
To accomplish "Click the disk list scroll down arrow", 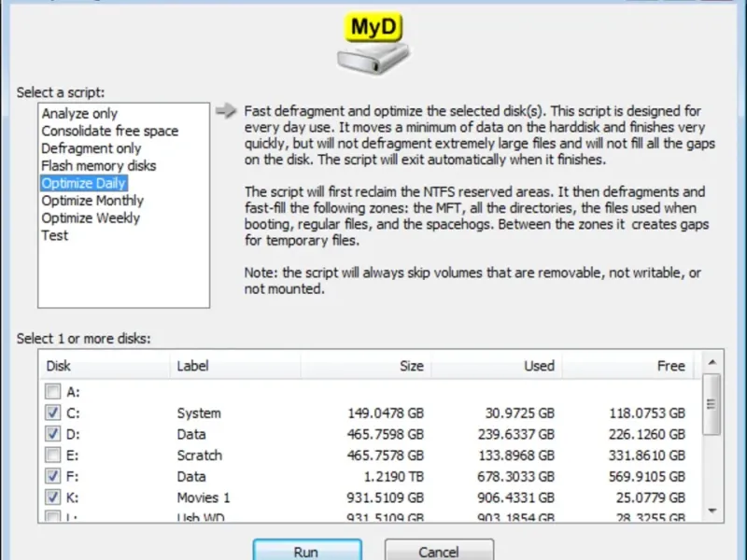I will click(x=712, y=511).
